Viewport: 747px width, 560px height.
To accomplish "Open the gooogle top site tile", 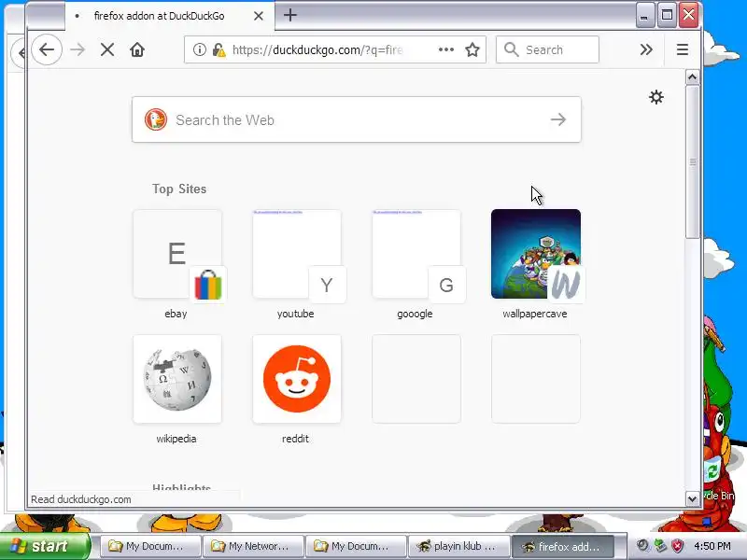I will click(x=416, y=254).
